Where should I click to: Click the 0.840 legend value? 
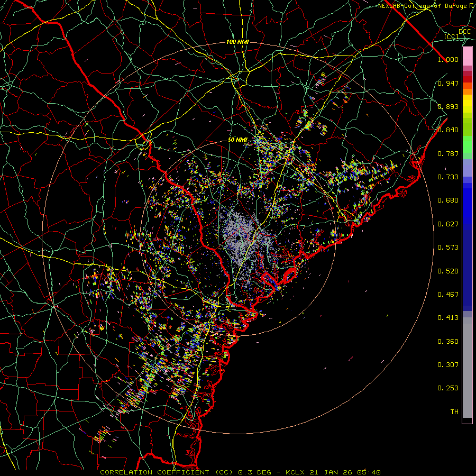point(448,130)
